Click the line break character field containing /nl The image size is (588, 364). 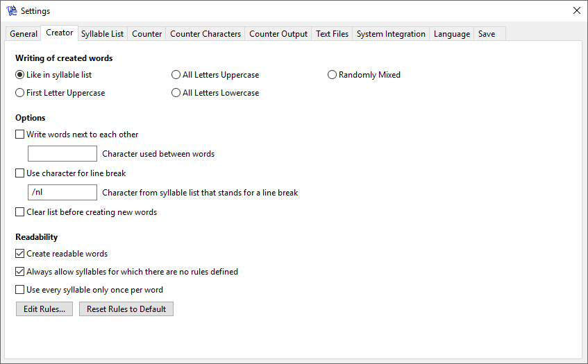[62, 193]
